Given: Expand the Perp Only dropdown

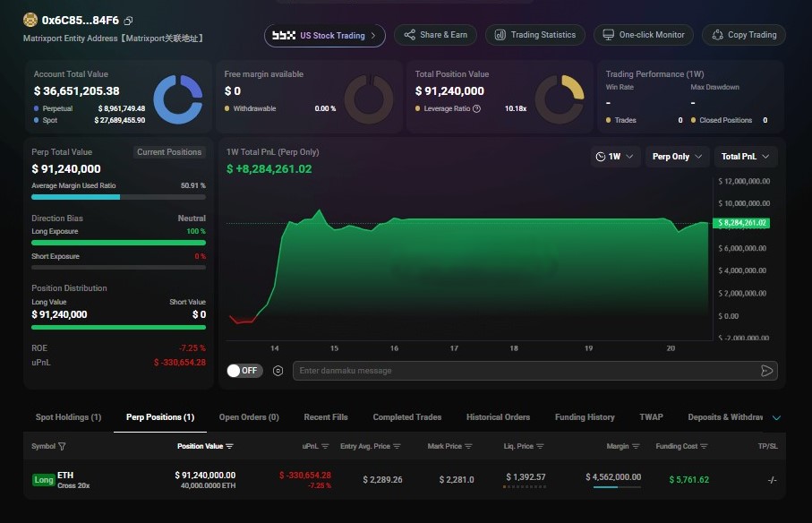Looking at the screenshot, I should pos(676,157).
